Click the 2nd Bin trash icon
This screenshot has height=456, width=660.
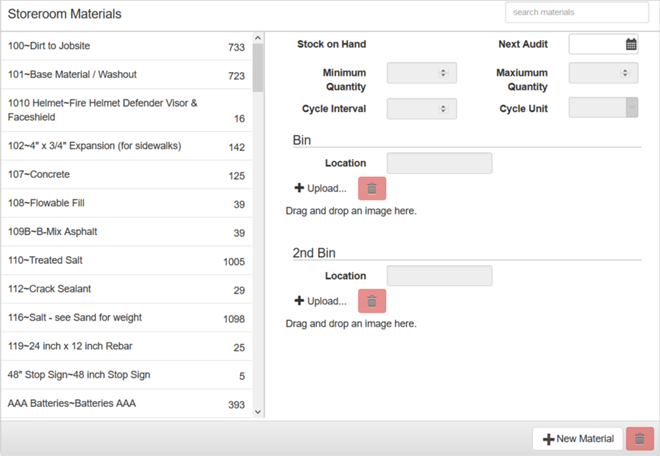(371, 301)
